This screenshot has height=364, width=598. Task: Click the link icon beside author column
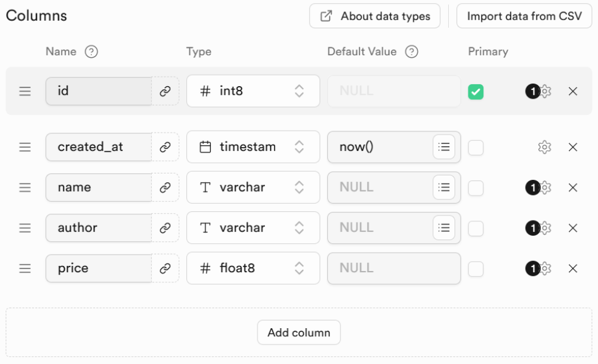165,228
